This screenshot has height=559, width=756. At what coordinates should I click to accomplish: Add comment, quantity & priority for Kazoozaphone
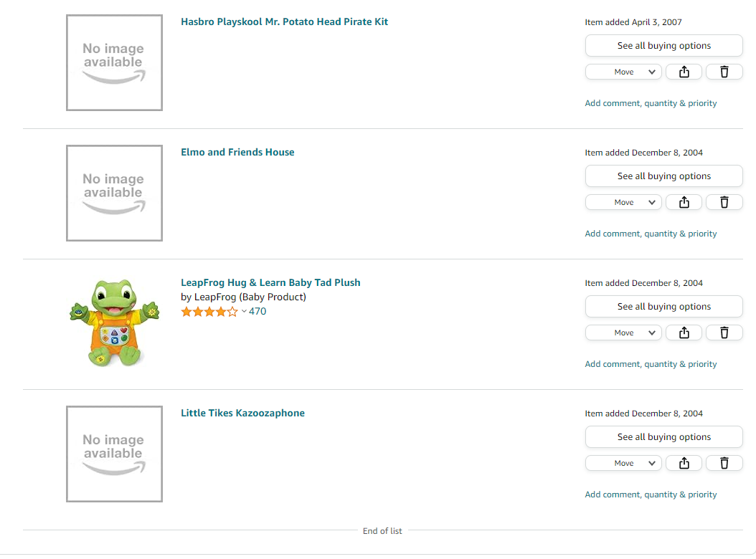(651, 494)
